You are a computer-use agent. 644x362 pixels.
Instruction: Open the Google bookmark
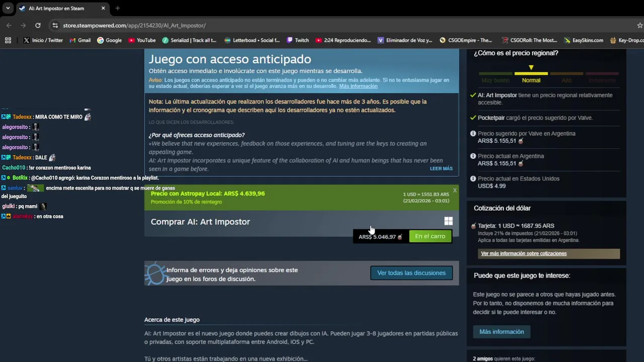click(109, 40)
